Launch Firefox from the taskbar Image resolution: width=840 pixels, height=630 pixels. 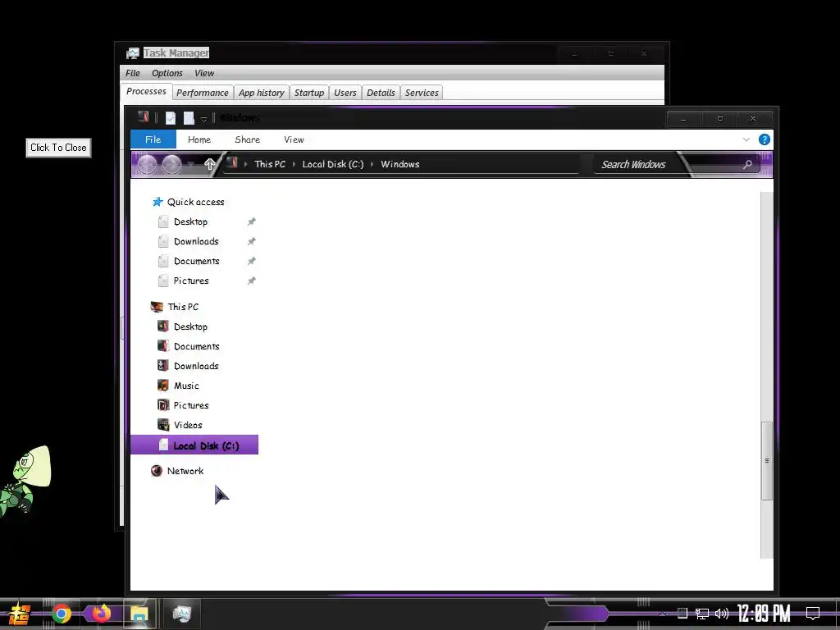tap(101, 613)
